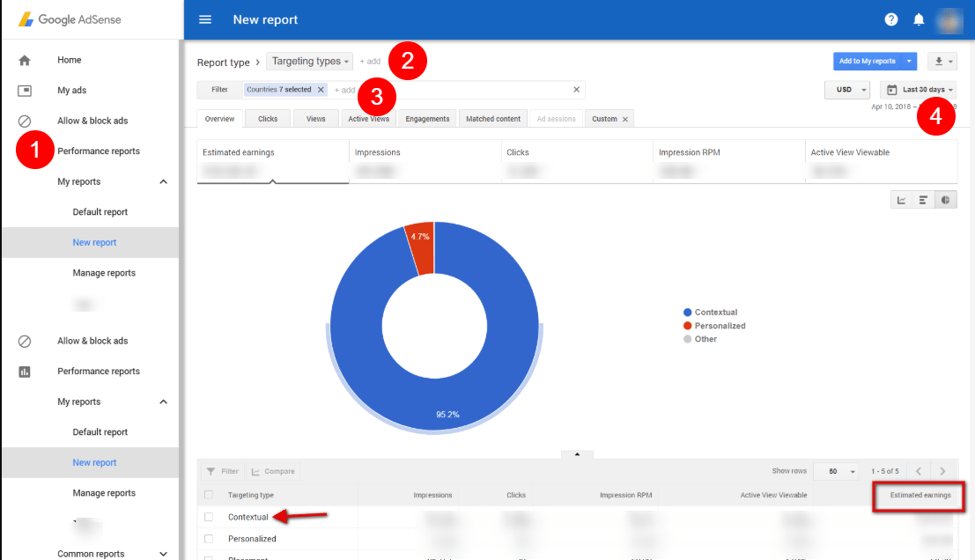This screenshot has width=975, height=560.
Task: Open the Last 30 days date range
Action: pos(922,90)
